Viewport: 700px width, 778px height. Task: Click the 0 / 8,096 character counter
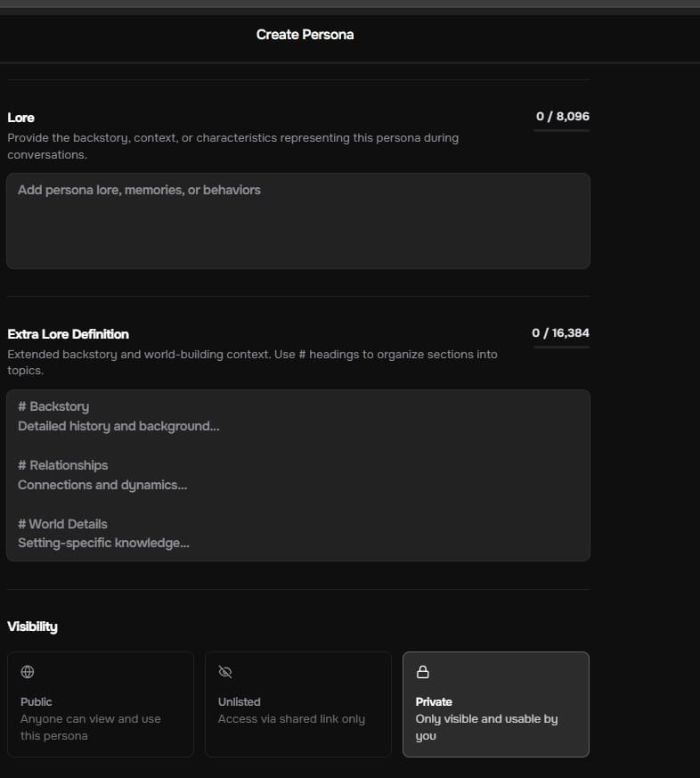[x=563, y=116]
